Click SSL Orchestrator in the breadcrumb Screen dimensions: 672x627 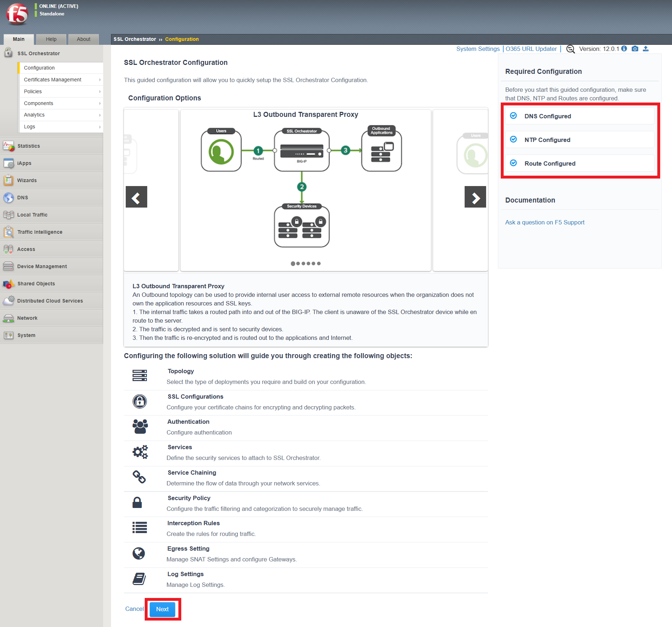(135, 39)
